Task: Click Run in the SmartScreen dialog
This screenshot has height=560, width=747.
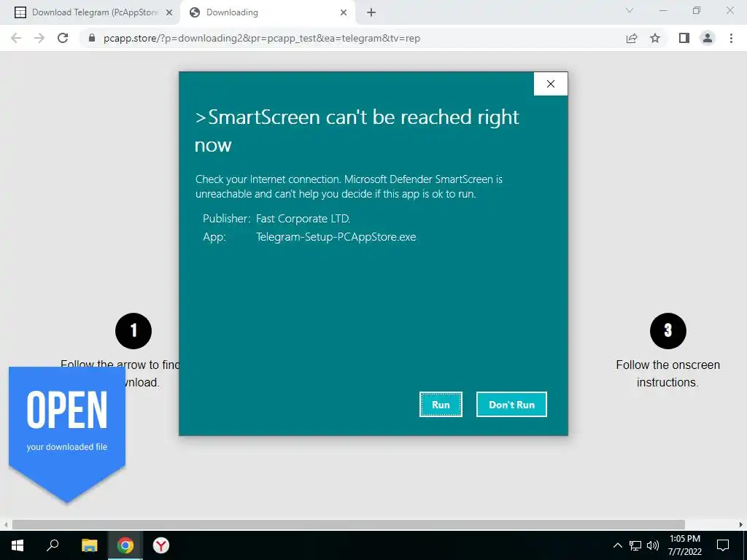Action: pos(441,404)
